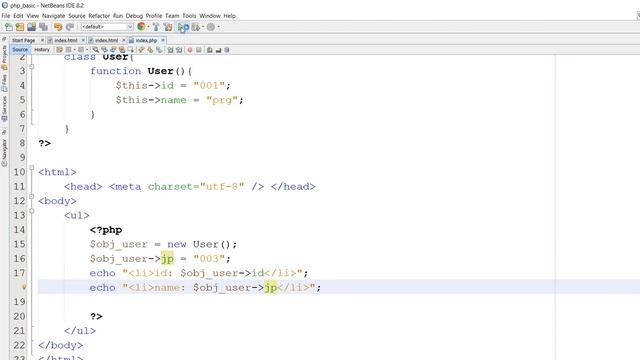Open the Window menu
The image size is (640, 360).
(x=210, y=16)
